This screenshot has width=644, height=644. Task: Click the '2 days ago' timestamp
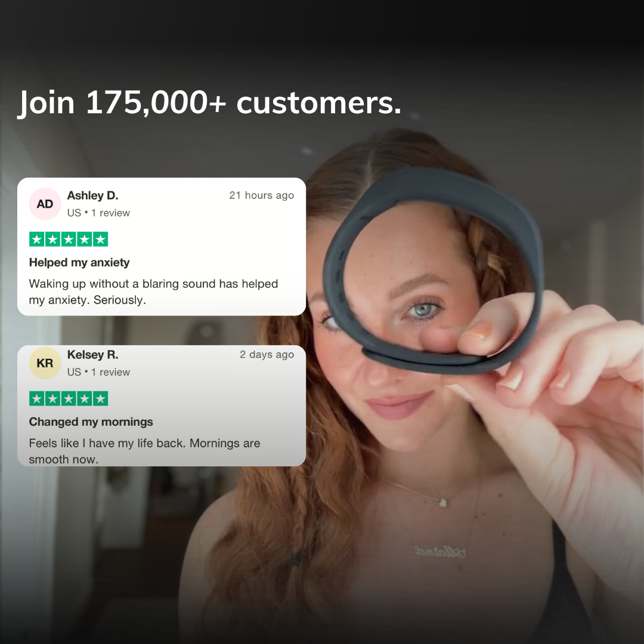(x=267, y=354)
